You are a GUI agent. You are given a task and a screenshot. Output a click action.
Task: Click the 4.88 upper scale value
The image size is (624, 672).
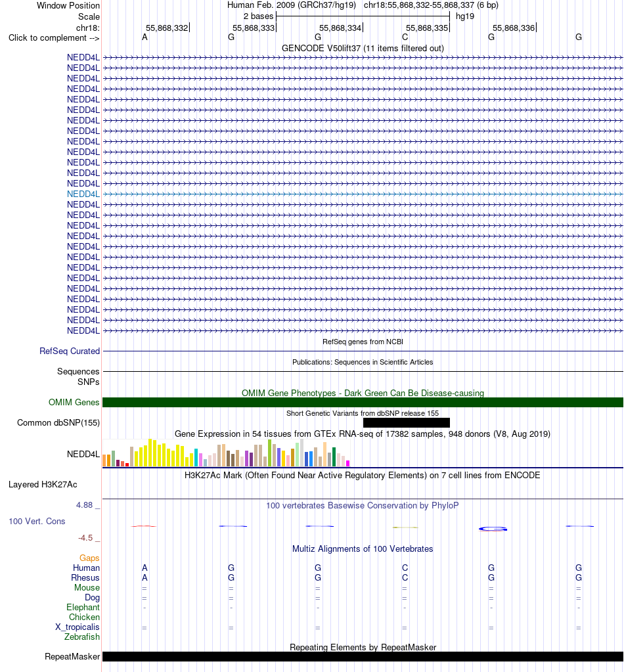(x=85, y=505)
